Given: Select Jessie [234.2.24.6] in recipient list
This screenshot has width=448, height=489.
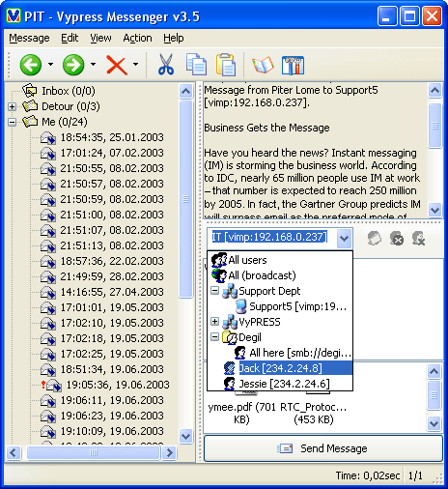Looking at the screenshot, I should [x=284, y=384].
